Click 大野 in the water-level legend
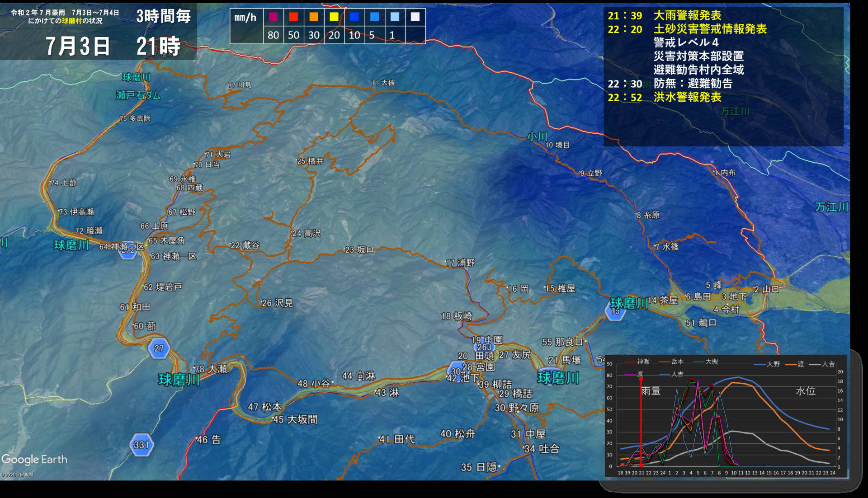 pyautogui.click(x=773, y=364)
